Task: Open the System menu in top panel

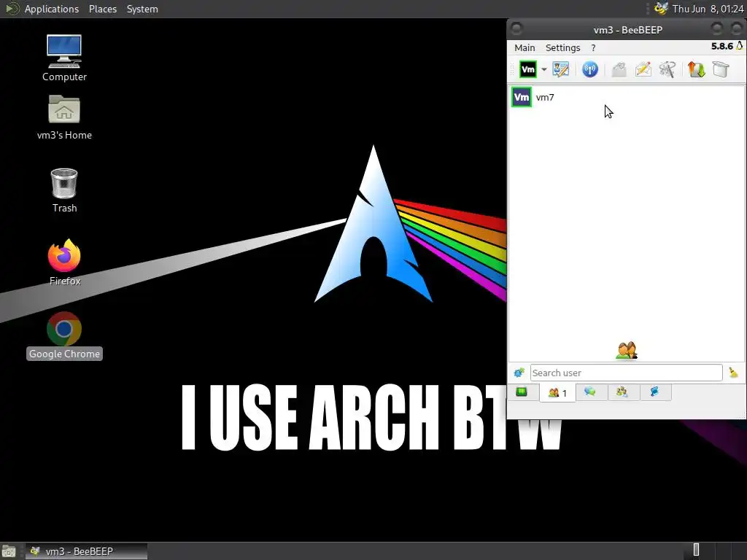Action: click(x=142, y=9)
